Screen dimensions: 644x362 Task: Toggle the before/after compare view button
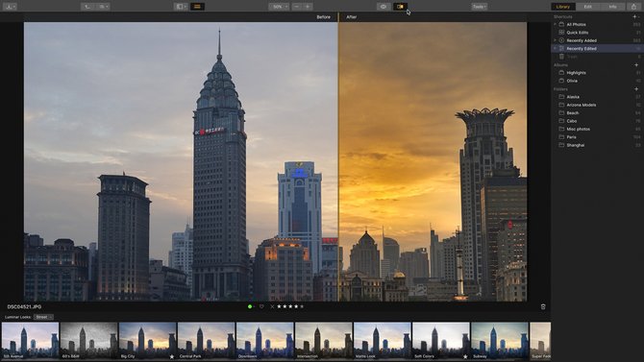tap(400, 7)
